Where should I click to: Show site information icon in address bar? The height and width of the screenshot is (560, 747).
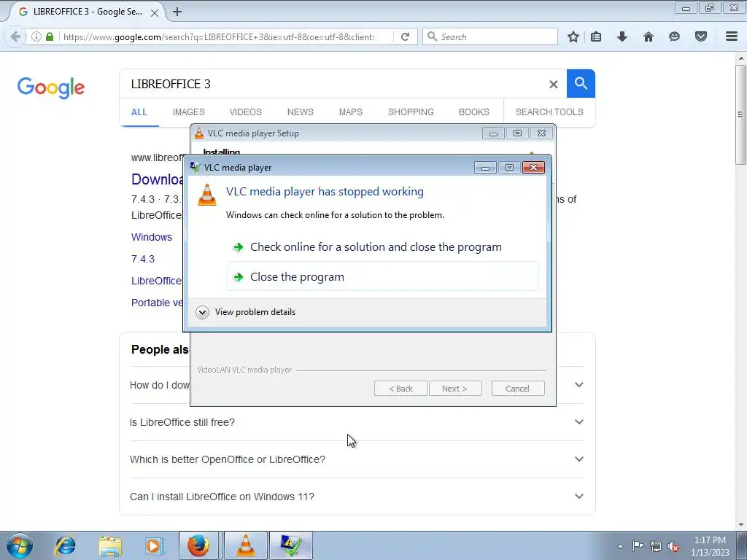pos(36,36)
